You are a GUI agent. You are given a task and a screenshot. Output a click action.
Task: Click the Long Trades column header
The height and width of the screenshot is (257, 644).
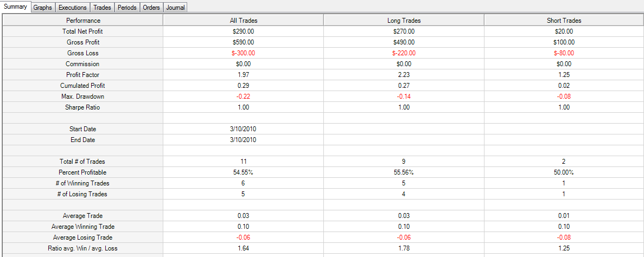(x=404, y=20)
